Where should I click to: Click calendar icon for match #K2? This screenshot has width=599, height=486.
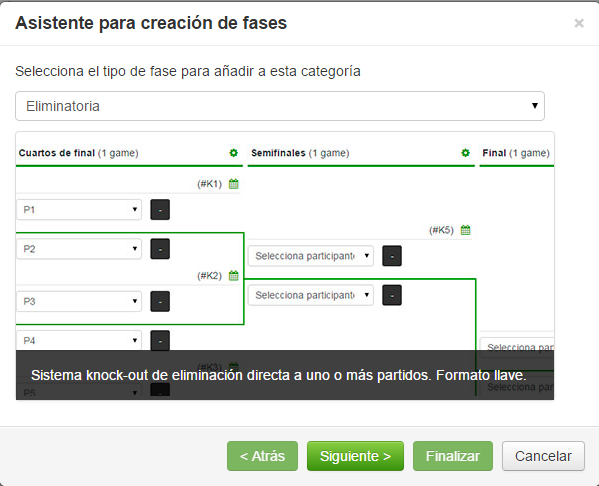(x=233, y=275)
